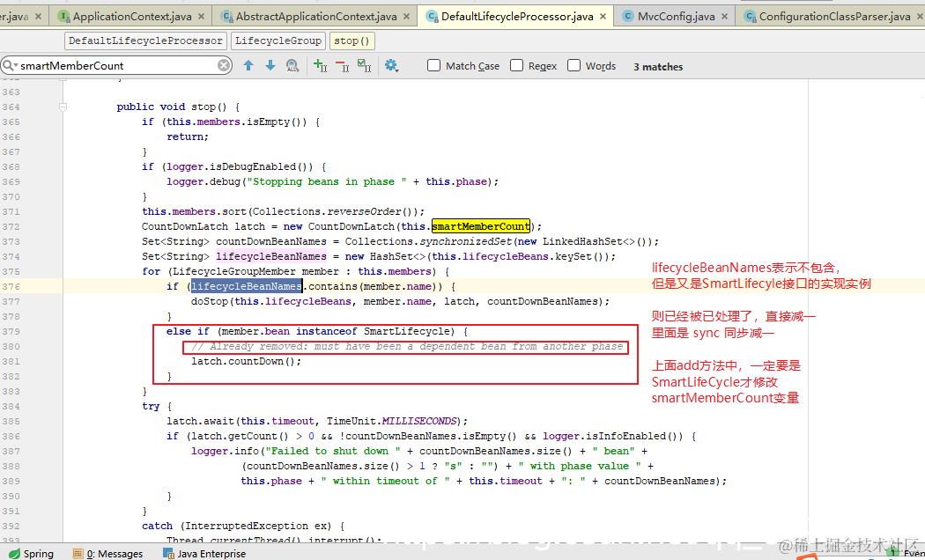Click ApplicationContext.java interface file icon
Image resolution: width=925 pixels, height=560 pixels.
(x=63, y=17)
